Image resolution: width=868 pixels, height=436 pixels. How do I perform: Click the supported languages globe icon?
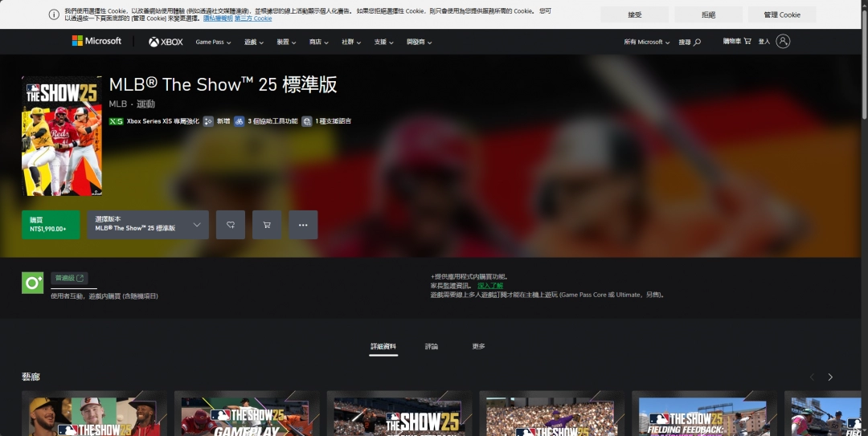pyautogui.click(x=307, y=121)
